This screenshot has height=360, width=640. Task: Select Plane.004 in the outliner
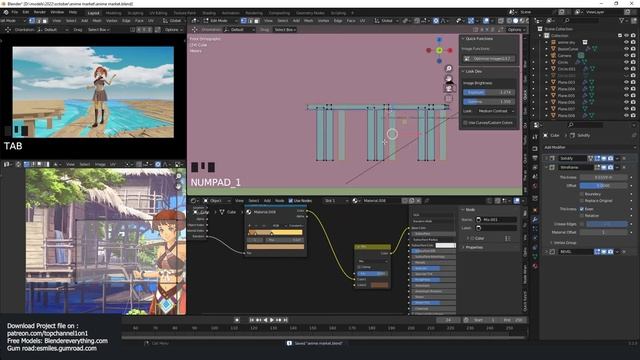[566, 89]
